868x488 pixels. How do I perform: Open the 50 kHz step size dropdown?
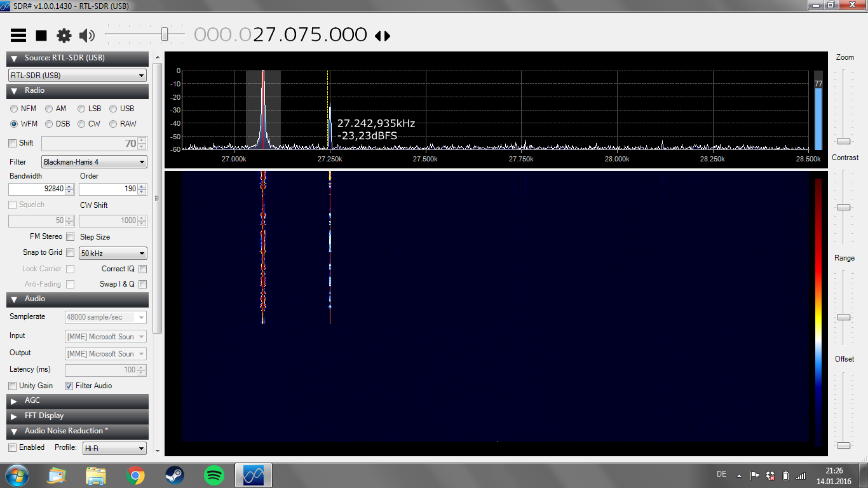112,253
